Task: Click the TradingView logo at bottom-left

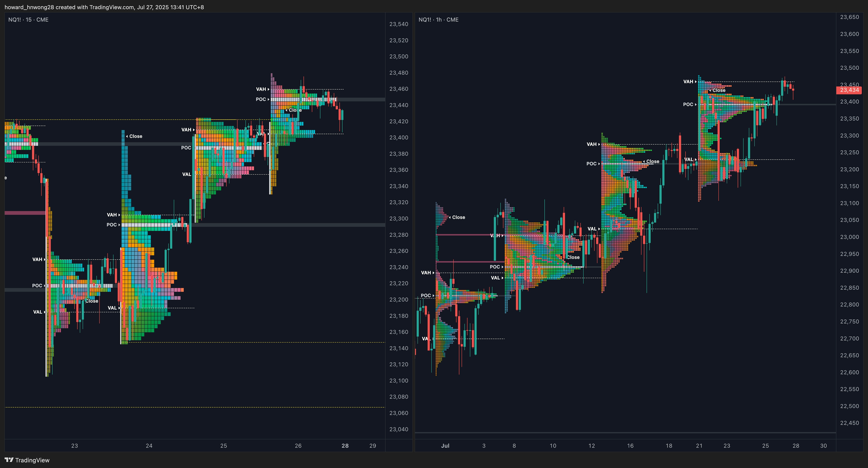Action: 27,460
